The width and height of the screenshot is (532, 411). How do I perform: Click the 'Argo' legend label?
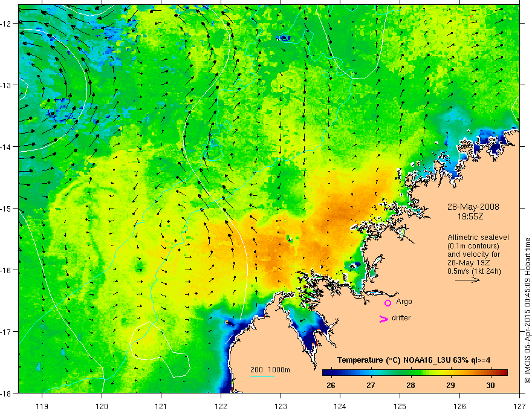(x=404, y=302)
